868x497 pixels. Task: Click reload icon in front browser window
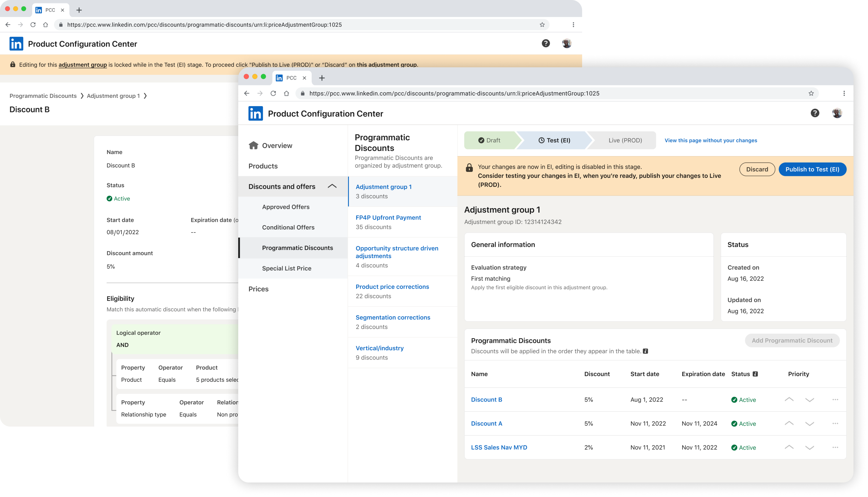point(273,93)
